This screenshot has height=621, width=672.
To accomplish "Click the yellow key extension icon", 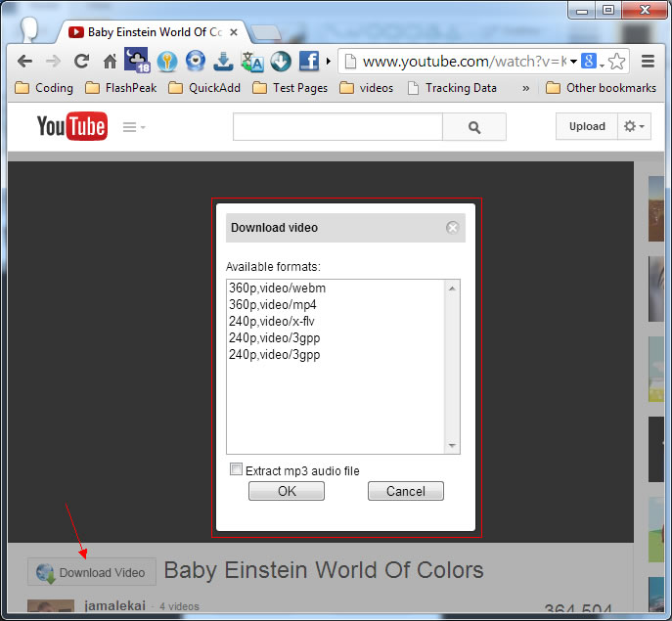I will click(167, 62).
